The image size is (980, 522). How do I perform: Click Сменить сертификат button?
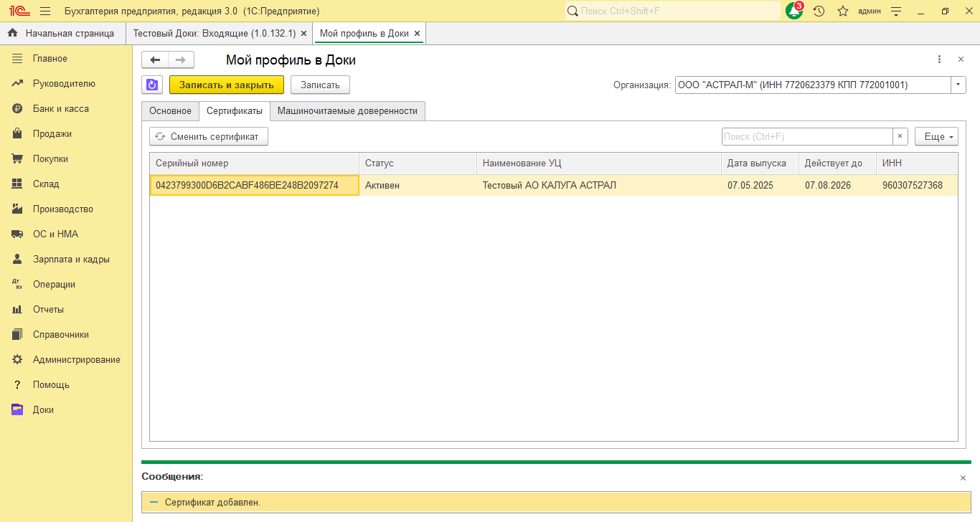(x=208, y=136)
